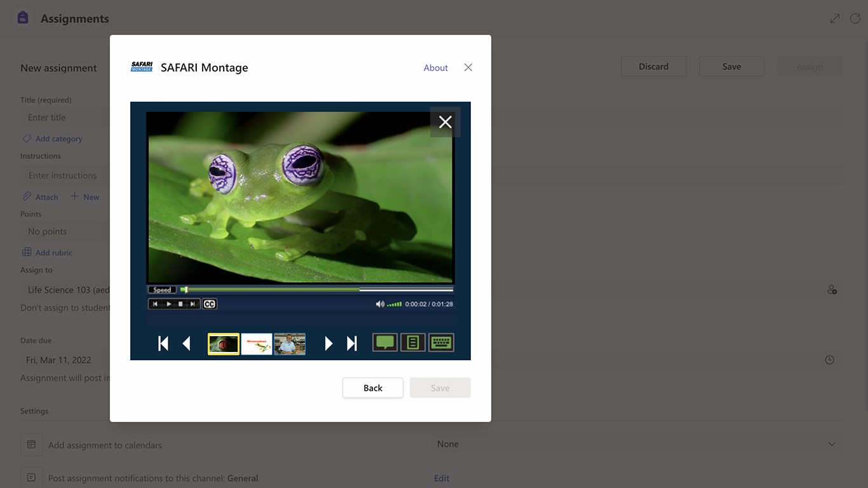Click Add rubric
Viewport: 868px width, 488px height.
[x=48, y=252]
